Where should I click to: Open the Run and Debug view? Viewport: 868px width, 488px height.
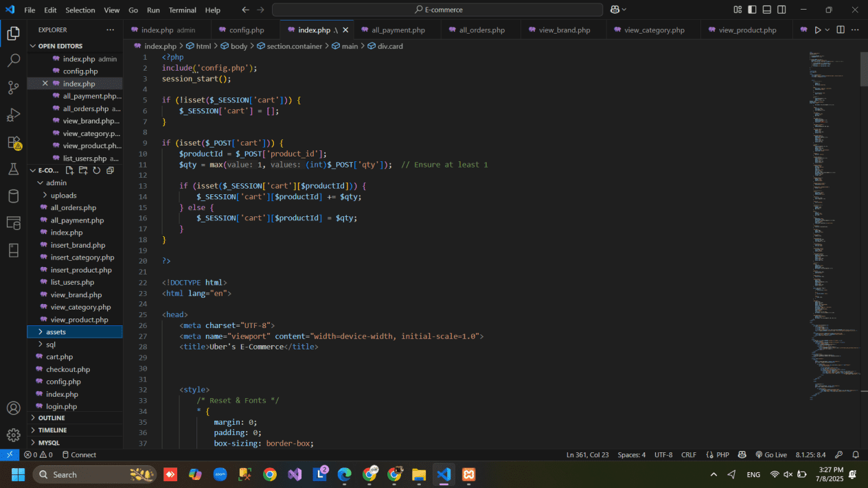pos(13,115)
